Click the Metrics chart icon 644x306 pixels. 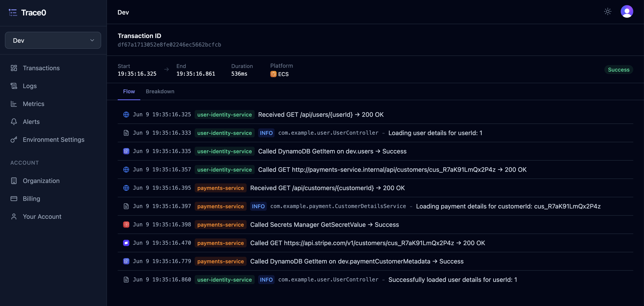tap(14, 104)
